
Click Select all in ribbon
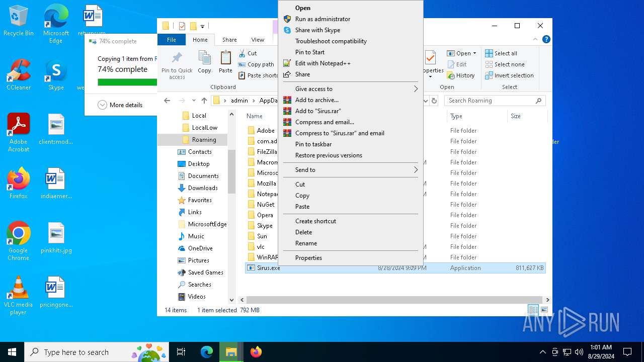(x=501, y=53)
